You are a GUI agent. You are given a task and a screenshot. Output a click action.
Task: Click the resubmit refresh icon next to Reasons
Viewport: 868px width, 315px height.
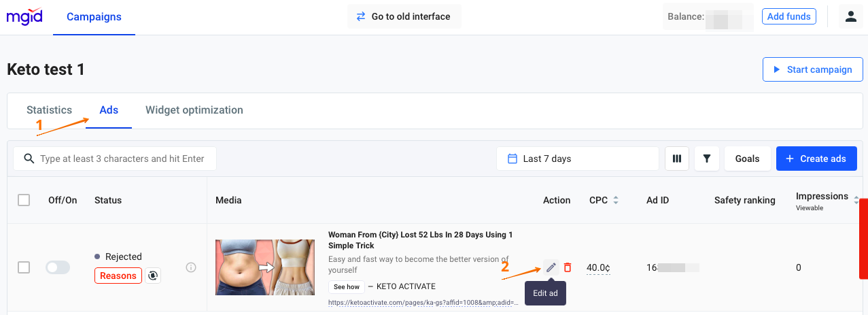coord(153,276)
